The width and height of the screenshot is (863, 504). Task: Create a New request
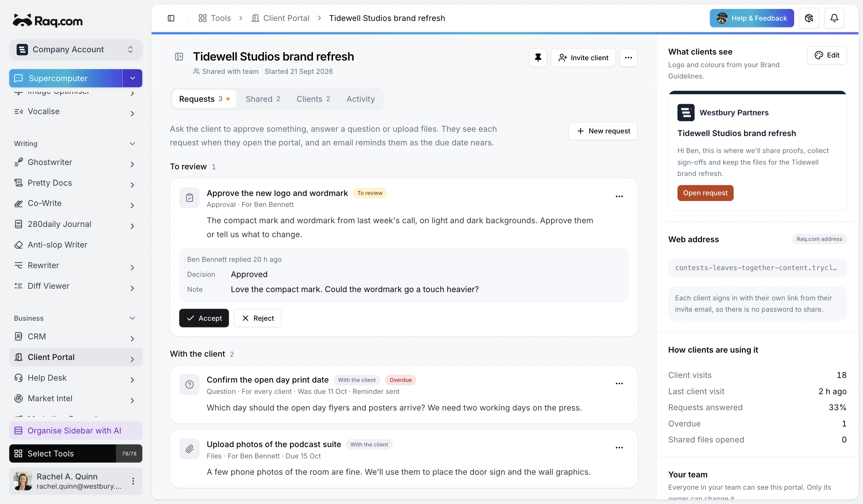[603, 131]
